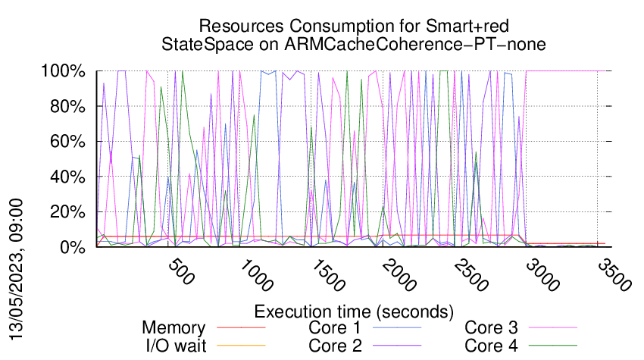Screen dimensions: 644x360
Task: Click the '2500' x-axis tick label
Action: (470, 275)
